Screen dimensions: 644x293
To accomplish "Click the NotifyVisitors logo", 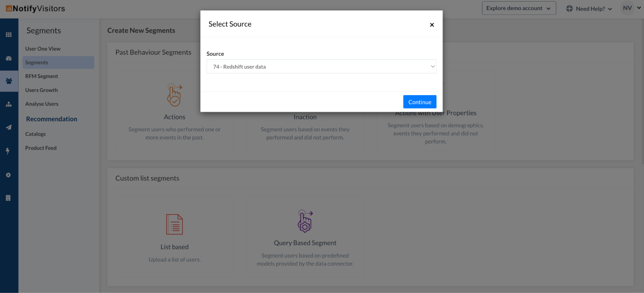I will click(x=35, y=8).
